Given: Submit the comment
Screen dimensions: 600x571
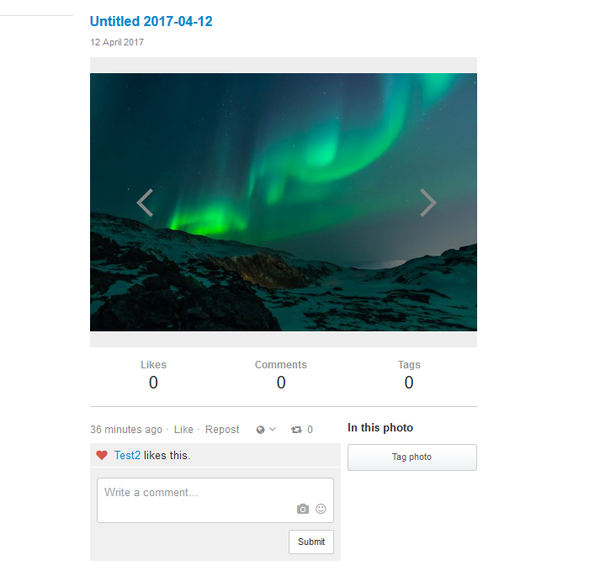Looking at the screenshot, I should pyautogui.click(x=311, y=542).
